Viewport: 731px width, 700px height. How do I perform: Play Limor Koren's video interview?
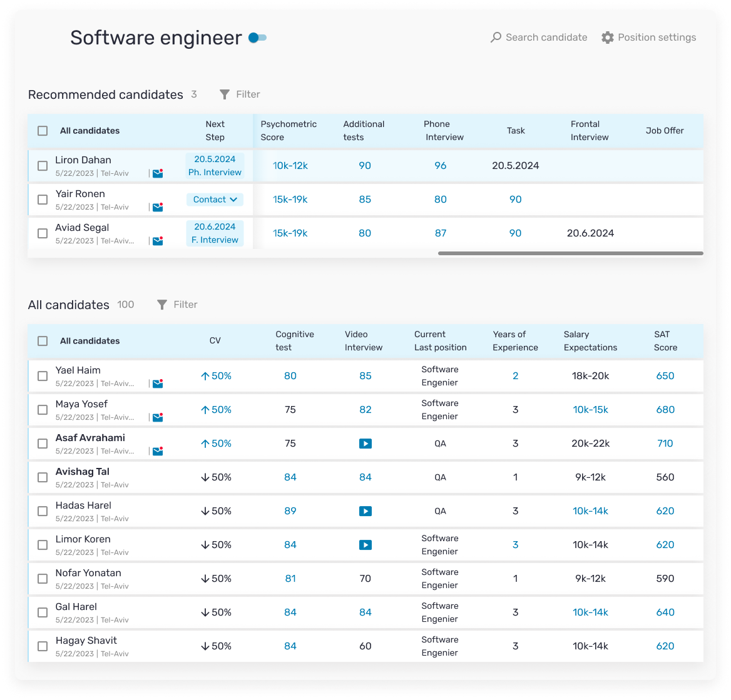365,545
